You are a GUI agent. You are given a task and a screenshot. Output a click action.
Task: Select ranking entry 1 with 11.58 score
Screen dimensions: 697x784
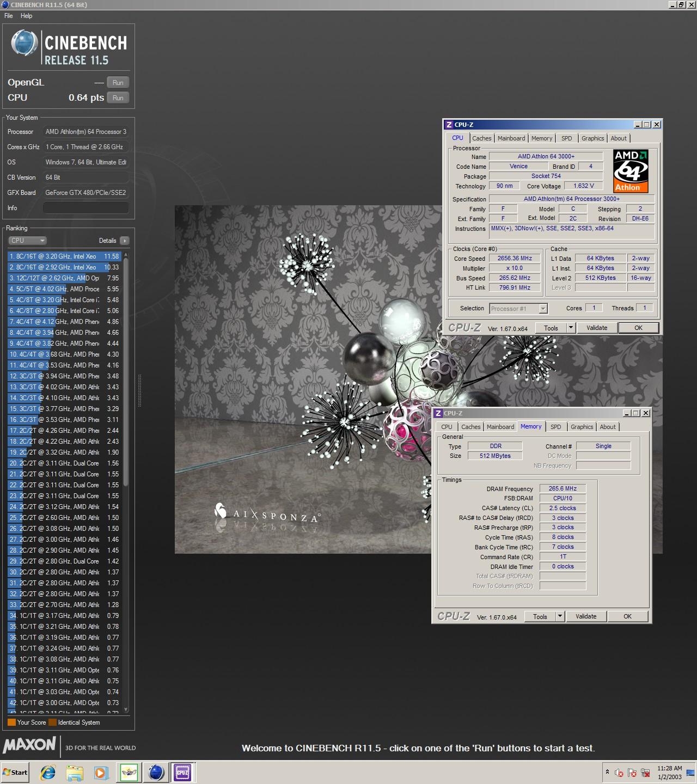coord(64,256)
